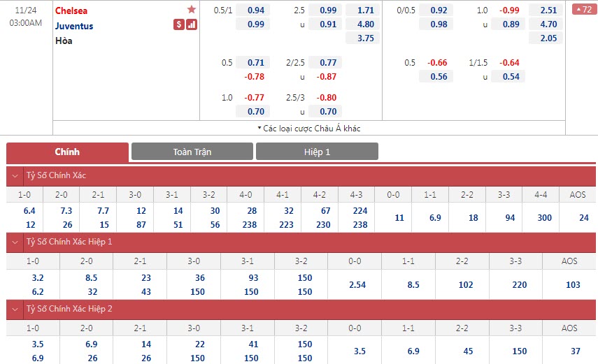598x364 pixels.
Task: Collapse the Tỷ Số Chính Xác Hiệp 1 chevron
Action: tap(15, 242)
